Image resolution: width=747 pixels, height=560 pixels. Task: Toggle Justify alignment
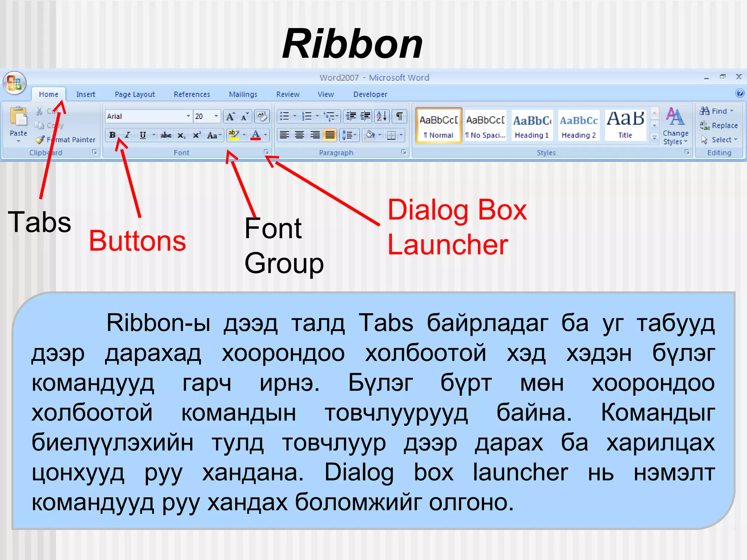tap(330, 135)
